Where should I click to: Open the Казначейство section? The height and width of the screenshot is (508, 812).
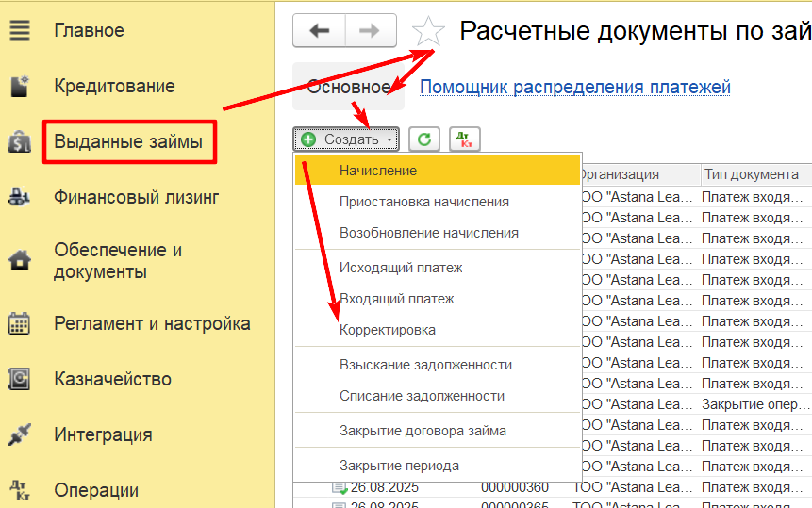113,379
